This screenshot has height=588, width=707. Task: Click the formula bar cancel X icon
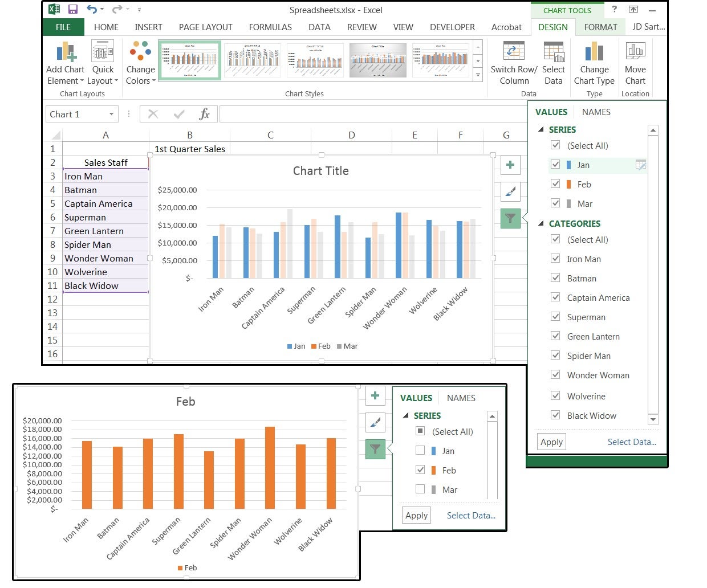click(153, 114)
